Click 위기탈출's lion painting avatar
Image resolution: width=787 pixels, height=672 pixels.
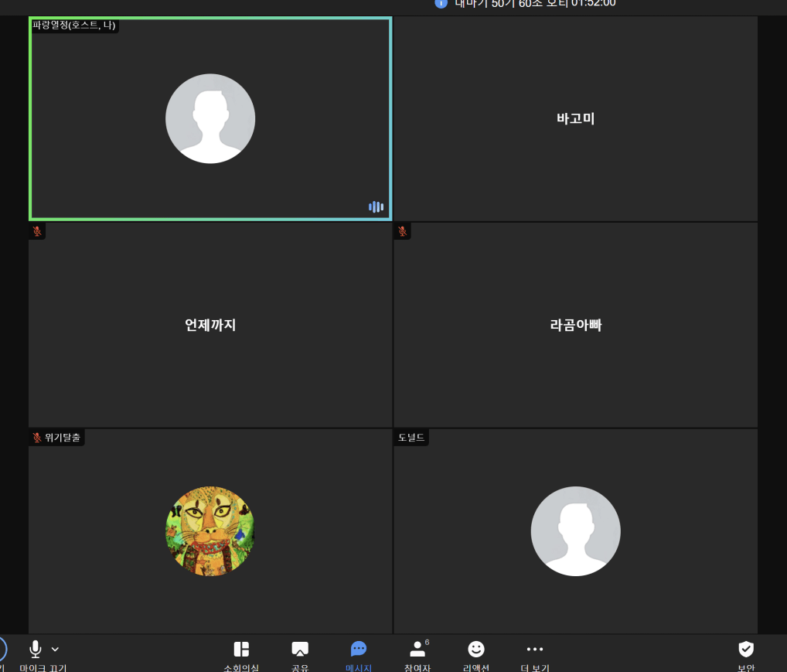click(x=210, y=531)
